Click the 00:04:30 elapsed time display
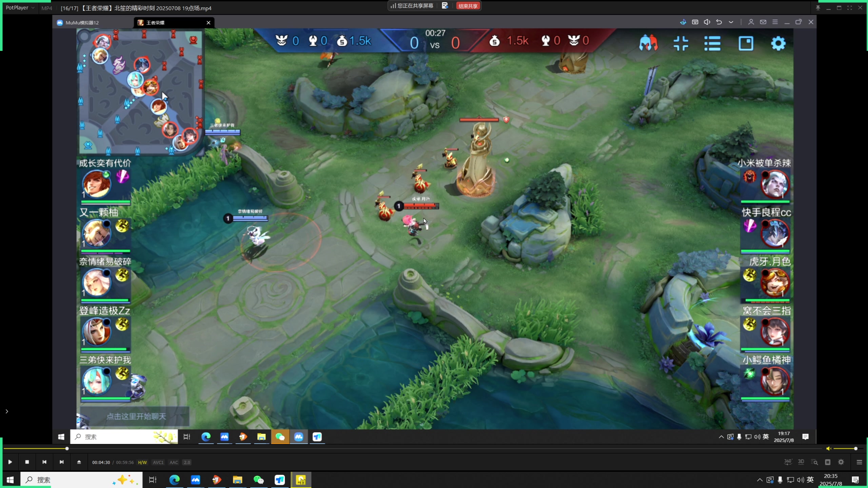 pos(101,462)
